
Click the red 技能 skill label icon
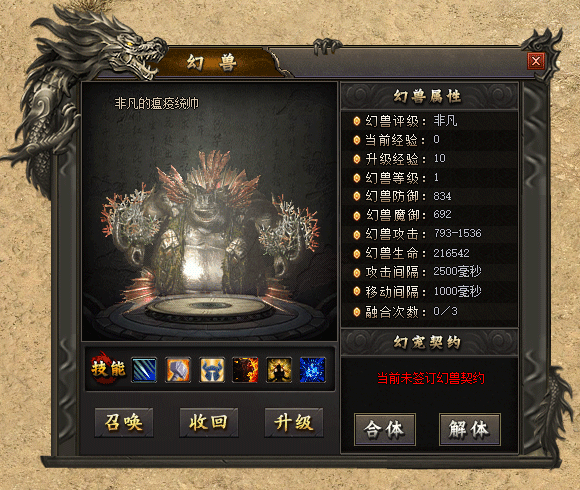click(x=108, y=368)
